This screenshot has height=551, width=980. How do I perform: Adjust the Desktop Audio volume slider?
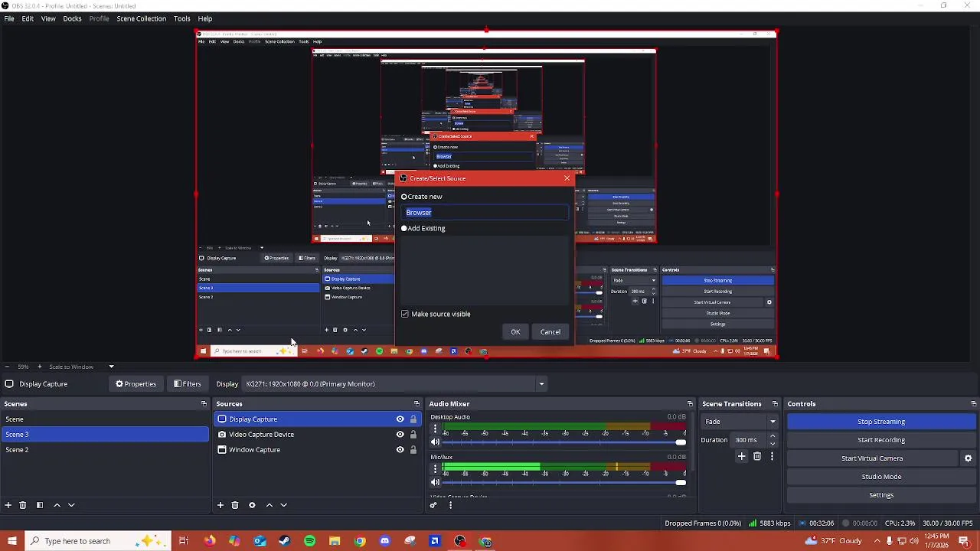(x=563, y=443)
